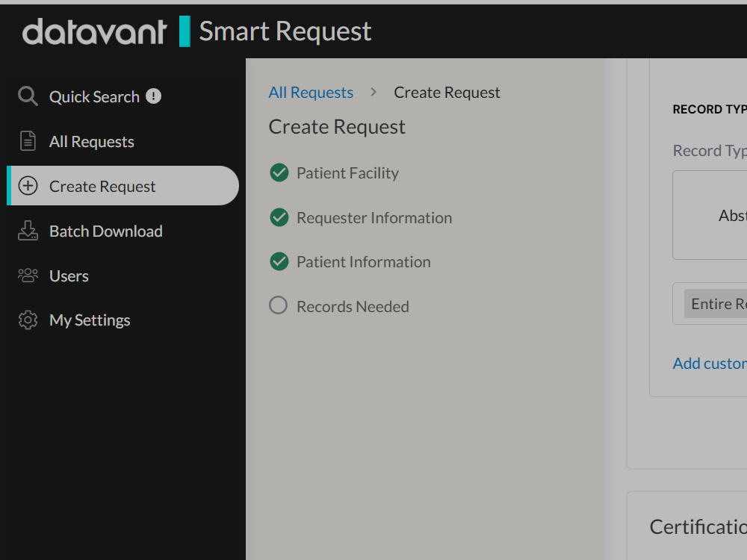Open the Users page in the sidebar

(x=69, y=276)
